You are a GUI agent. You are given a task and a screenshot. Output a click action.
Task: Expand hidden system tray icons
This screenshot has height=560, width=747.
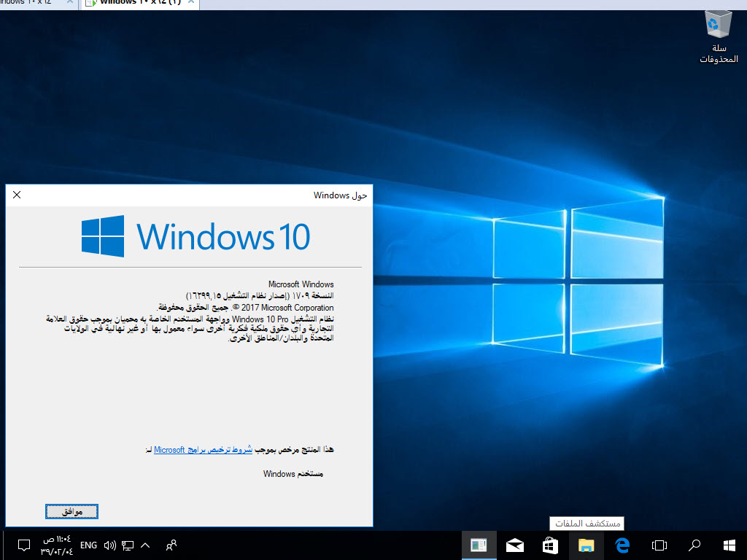pos(145,545)
